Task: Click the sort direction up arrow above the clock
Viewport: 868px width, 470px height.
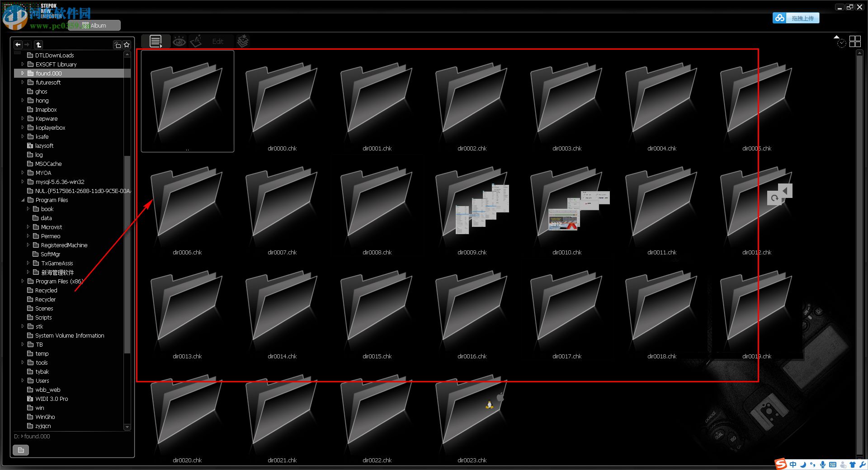Action: [x=836, y=37]
